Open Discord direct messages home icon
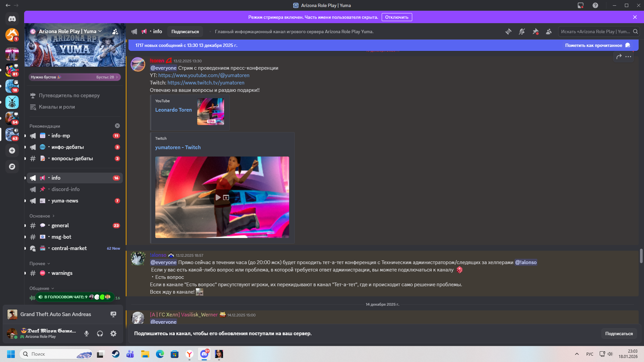Screen dimensions: 644x362 point(12,19)
